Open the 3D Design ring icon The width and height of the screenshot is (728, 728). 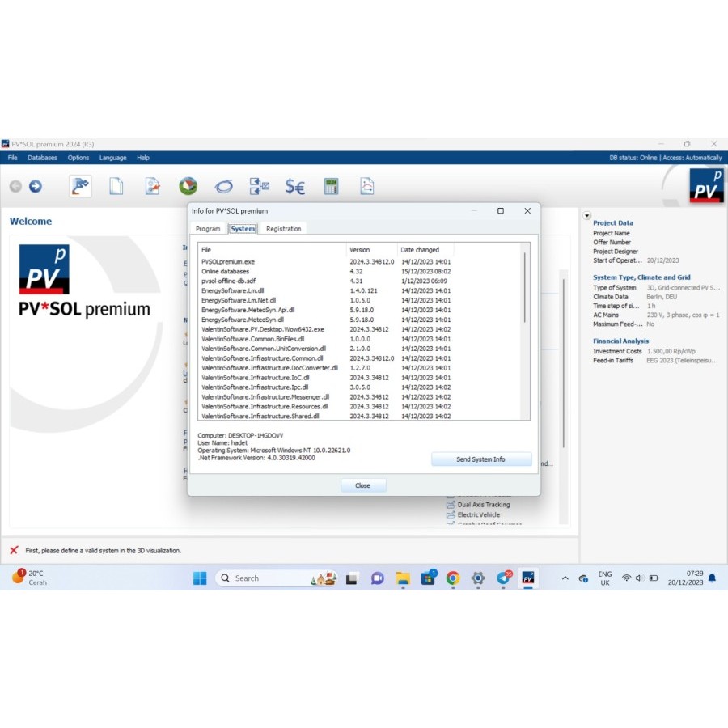(224, 187)
